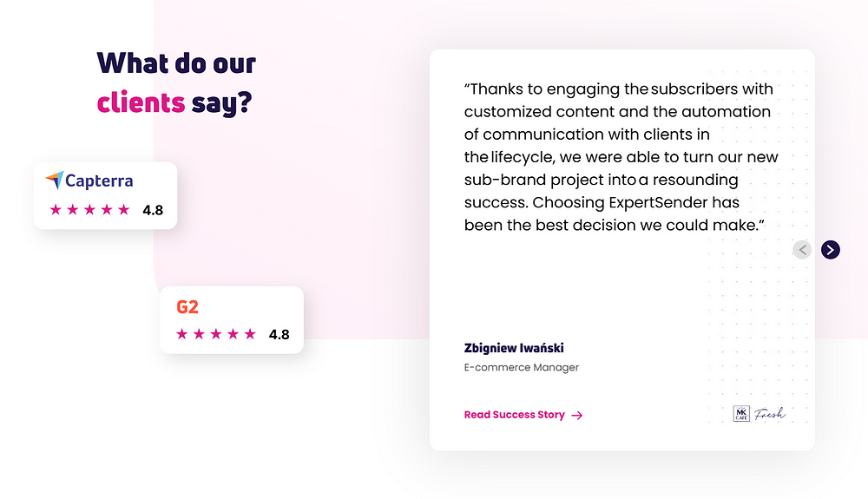Click the MK Cafe Fresh logo
Screen dimensions: 868x499
pyautogui.click(x=759, y=413)
